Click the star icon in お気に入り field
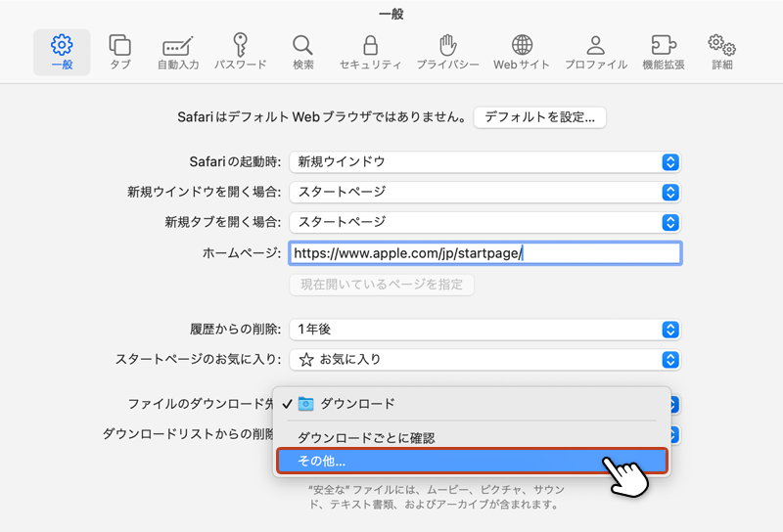Image resolution: width=783 pixels, height=532 pixels. coord(306,359)
